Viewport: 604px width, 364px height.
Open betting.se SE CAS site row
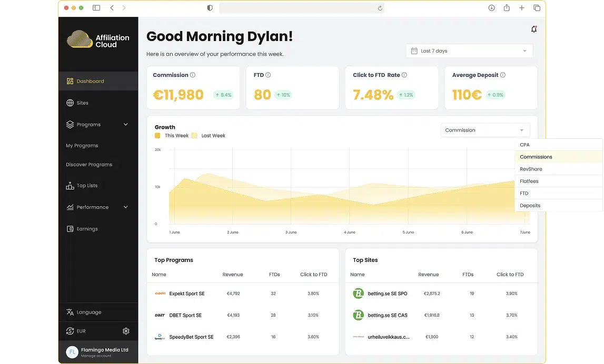click(441, 315)
